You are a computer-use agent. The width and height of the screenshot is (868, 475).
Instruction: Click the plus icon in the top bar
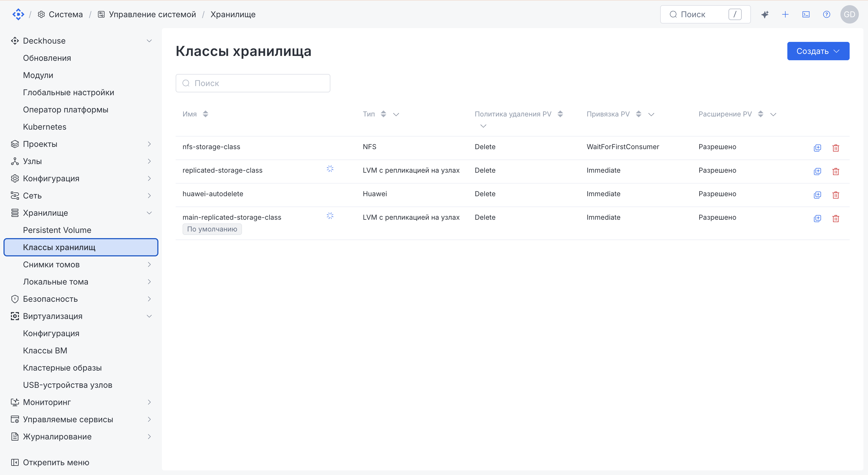pyautogui.click(x=785, y=14)
